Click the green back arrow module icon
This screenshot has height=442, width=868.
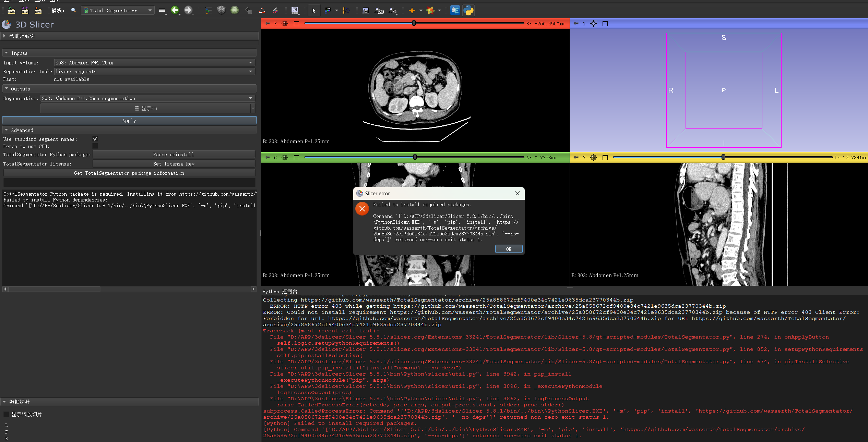(x=175, y=10)
